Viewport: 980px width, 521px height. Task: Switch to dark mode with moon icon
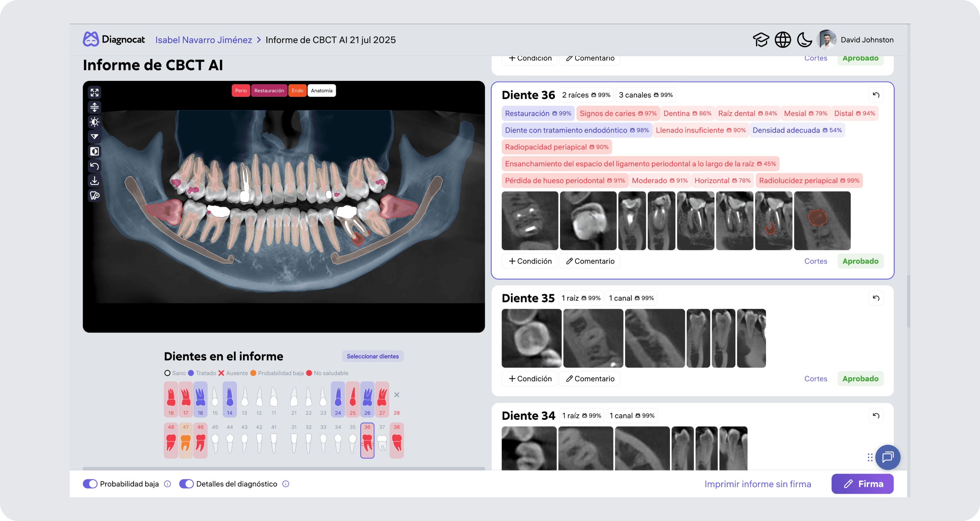804,40
